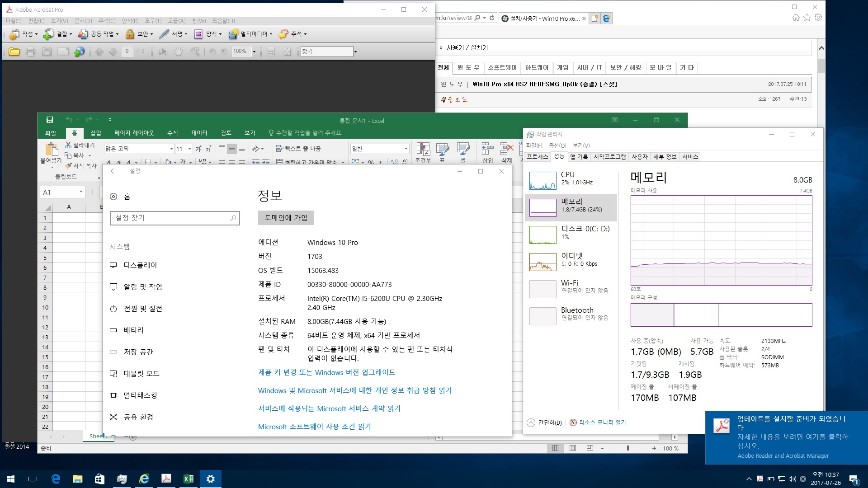
Task: Click the change product key or upgrade link
Action: click(x=326, y=372)
